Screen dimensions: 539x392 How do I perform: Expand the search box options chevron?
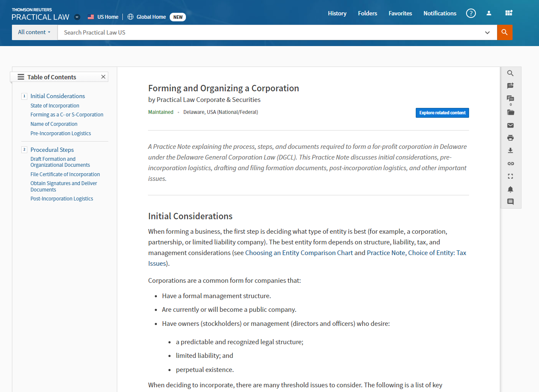tap(487, 32)
